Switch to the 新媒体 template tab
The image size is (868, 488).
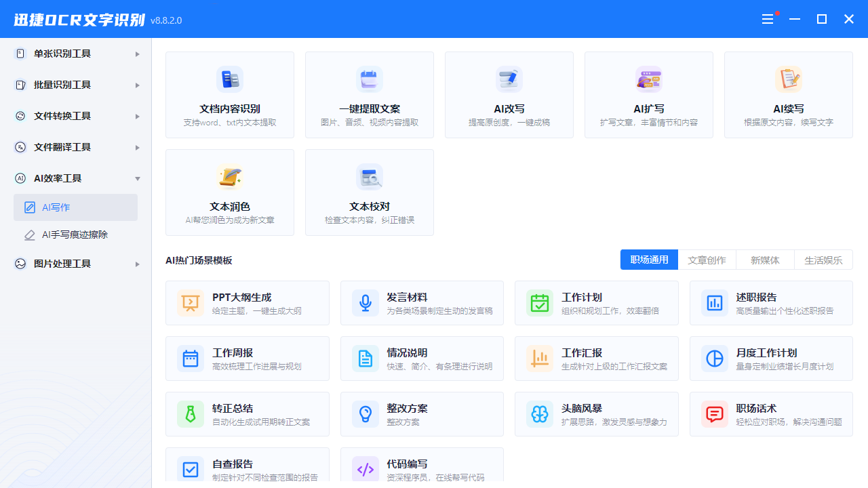765,259
